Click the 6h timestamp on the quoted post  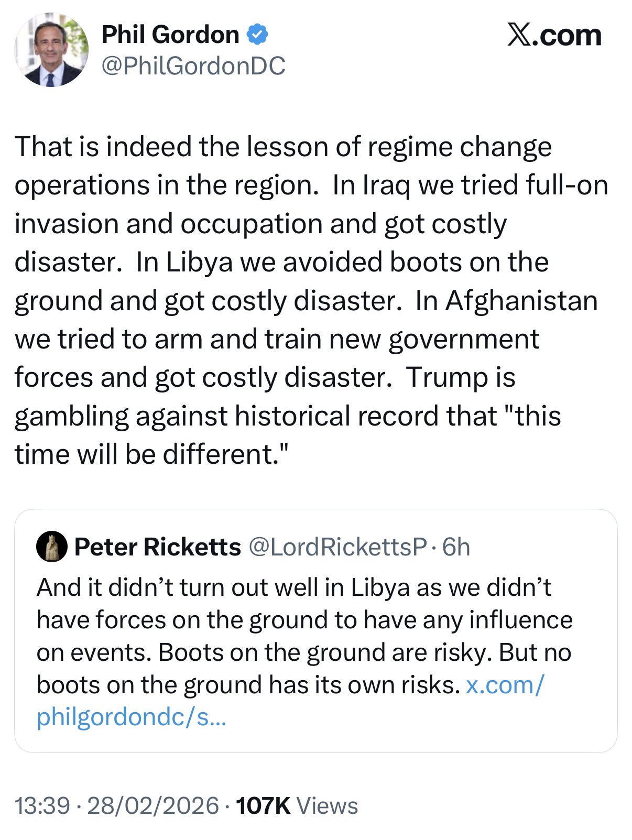[456, 547]
